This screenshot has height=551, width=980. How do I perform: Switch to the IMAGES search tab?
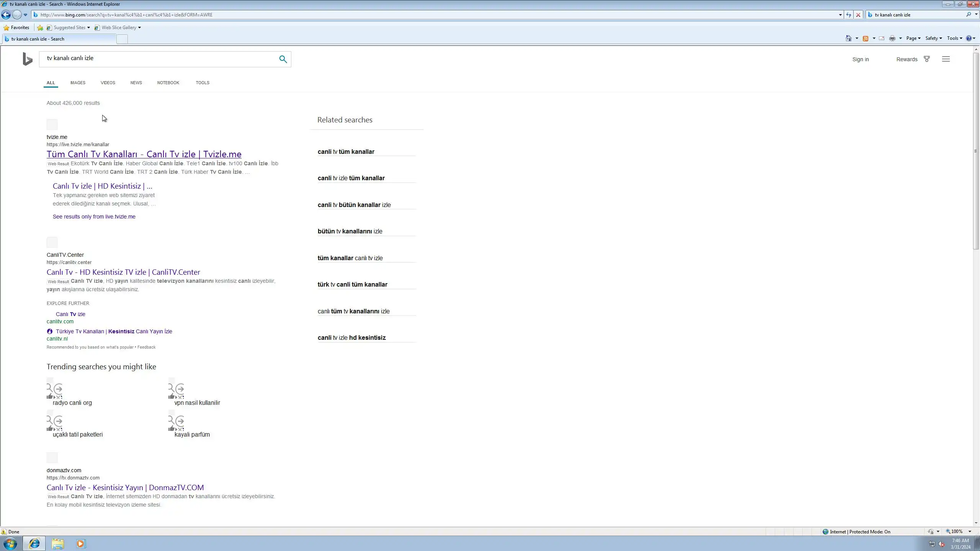[x=78, y=83]
